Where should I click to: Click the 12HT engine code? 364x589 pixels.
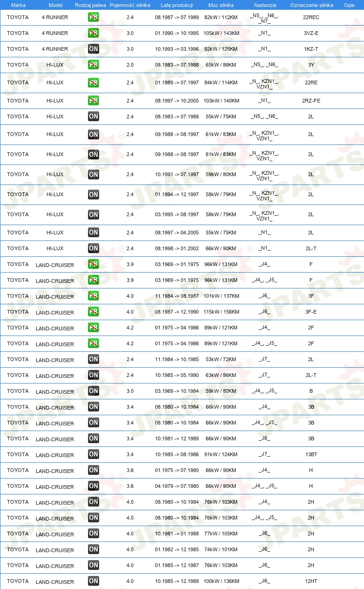311,581
